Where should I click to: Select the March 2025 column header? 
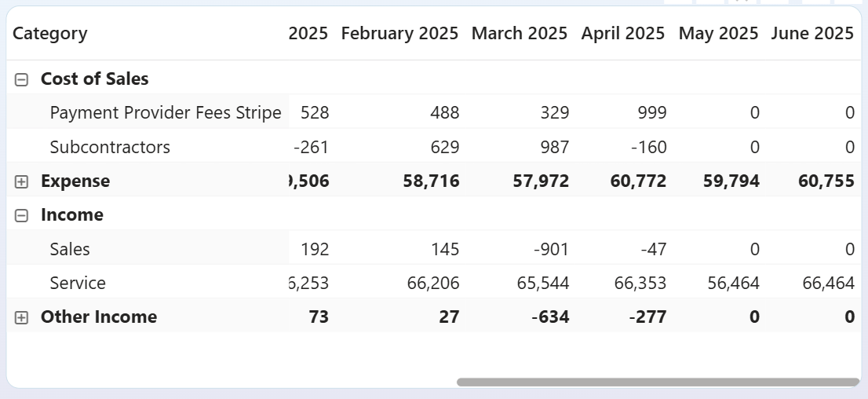(519, 34)
